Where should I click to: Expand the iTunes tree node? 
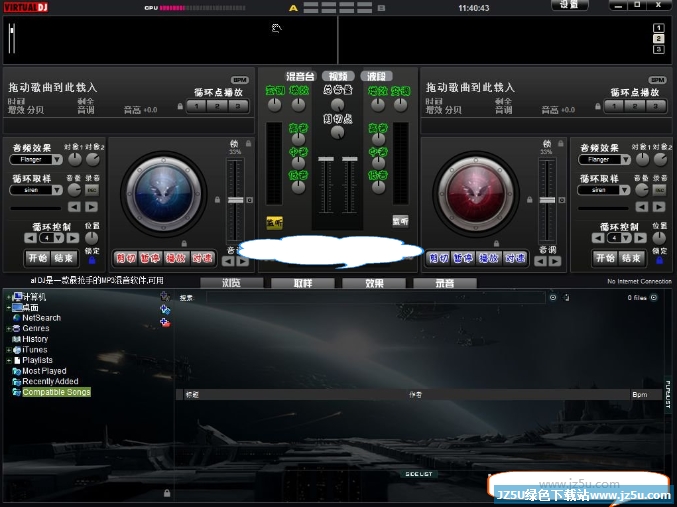coord(9,350)
